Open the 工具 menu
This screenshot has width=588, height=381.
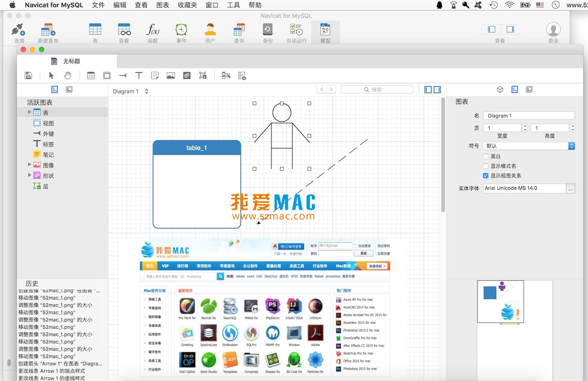pos(233,5)
